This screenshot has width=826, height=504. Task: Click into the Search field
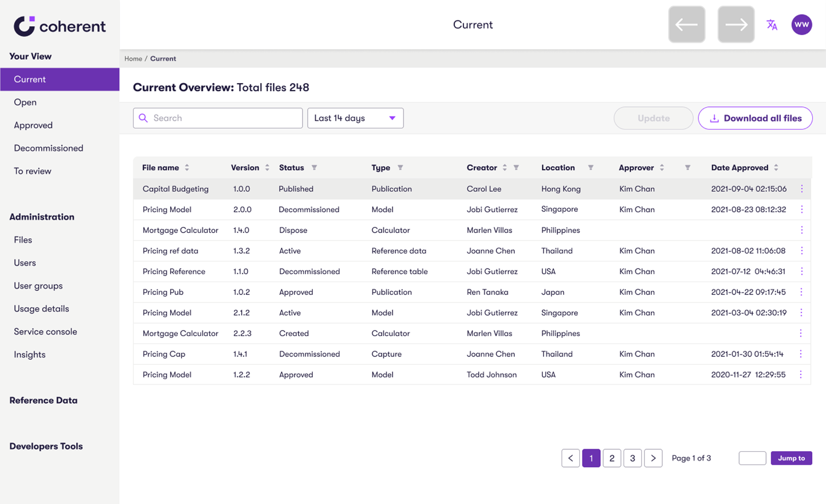(x=218, y=118)
